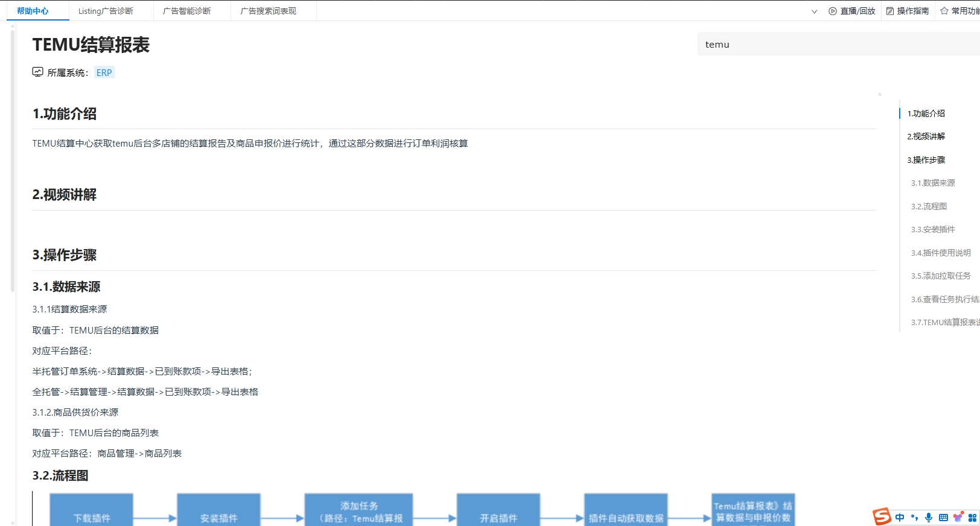This screenshot has height=526, width=980.
Task: Click the 直播/回放 play icon
Action: [x=833, y=11]
